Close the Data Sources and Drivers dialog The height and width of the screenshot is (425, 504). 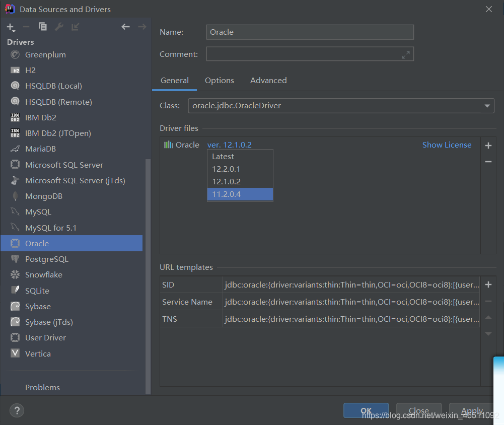click(x=488, y=9)
